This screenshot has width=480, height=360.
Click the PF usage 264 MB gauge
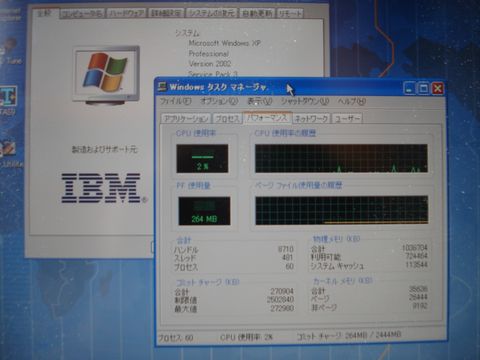pyautogui.click(x=204, y=211)
